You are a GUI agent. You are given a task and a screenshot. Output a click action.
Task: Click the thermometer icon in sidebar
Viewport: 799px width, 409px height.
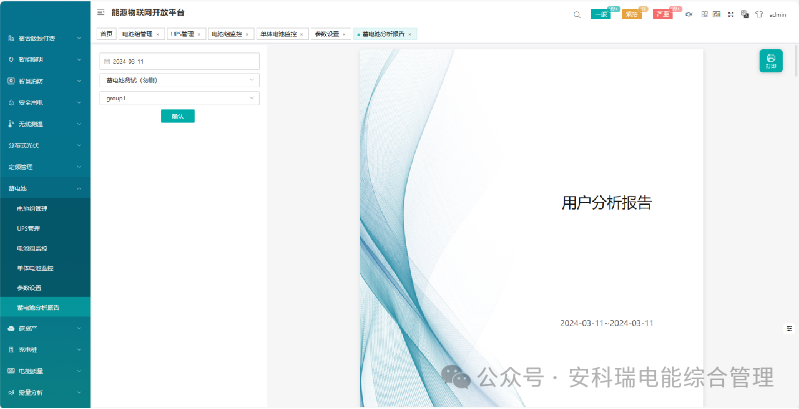click(x=11, y=124)
